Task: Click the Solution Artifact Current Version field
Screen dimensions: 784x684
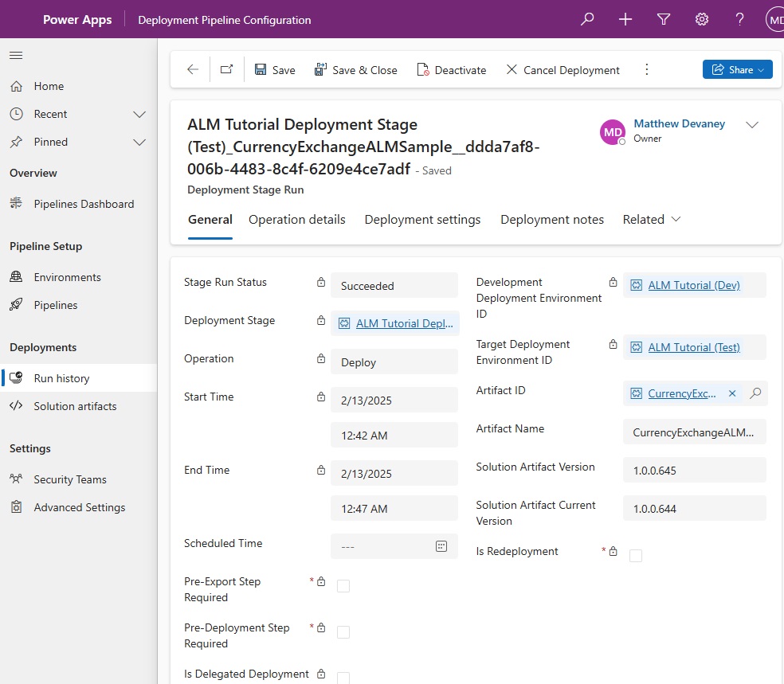Action: pyautogui.click(x=694, y=509)
